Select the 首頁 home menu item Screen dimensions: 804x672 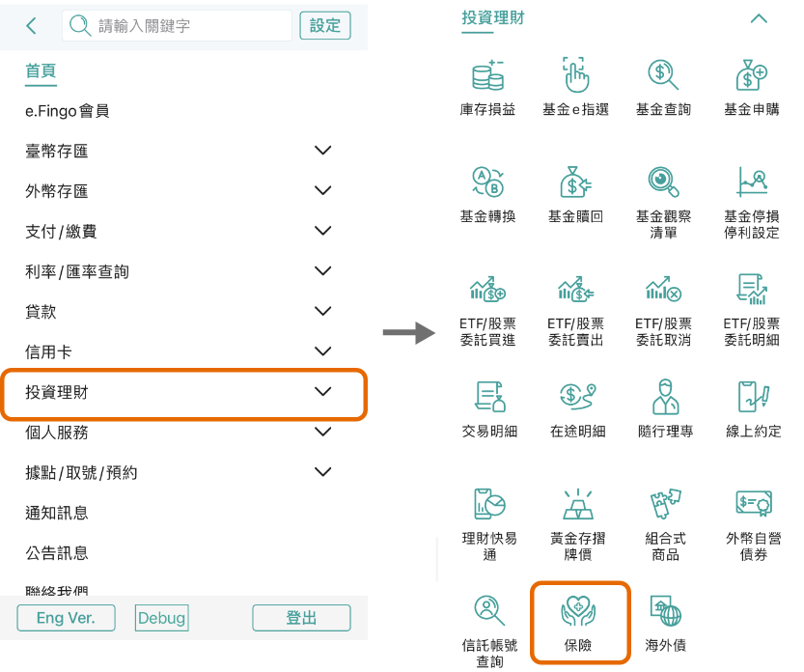point(41,70)
